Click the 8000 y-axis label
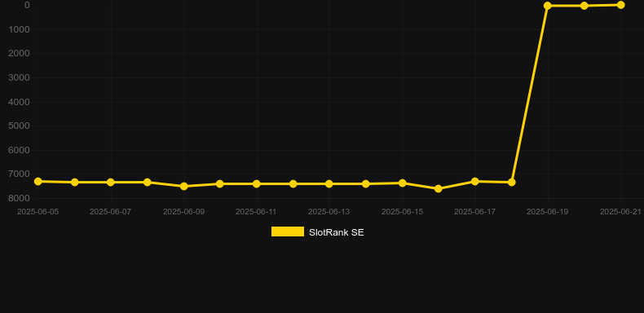This screenshot has height=313, width=644. pyautogui.click(x=19, y=198)
